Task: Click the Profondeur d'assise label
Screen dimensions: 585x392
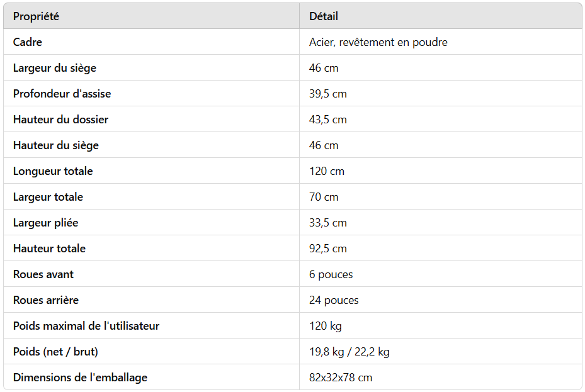Action: [x=62, y=94]
